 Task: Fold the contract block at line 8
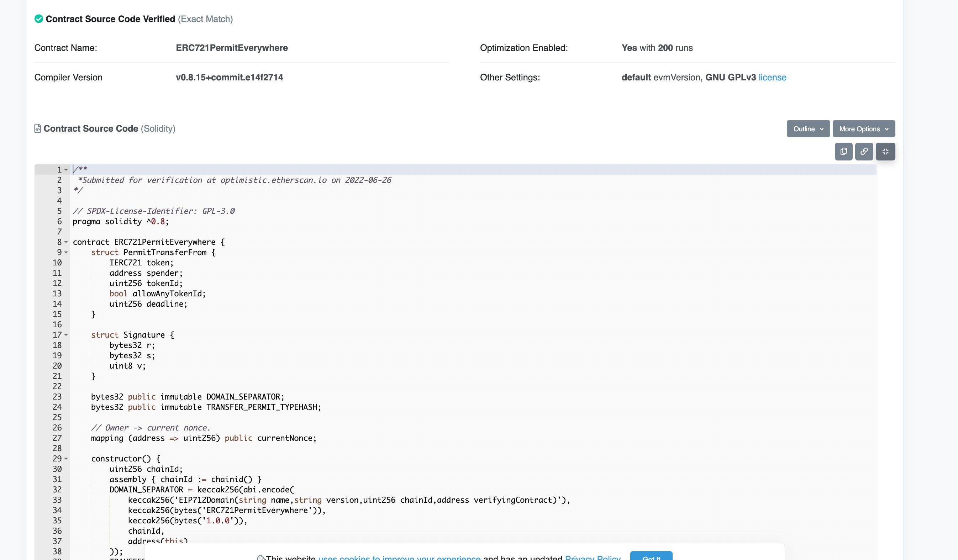pyautogui.click(x=66, y=242)
